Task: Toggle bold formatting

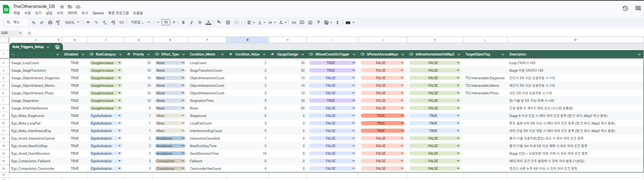Action: click(183, 23)
